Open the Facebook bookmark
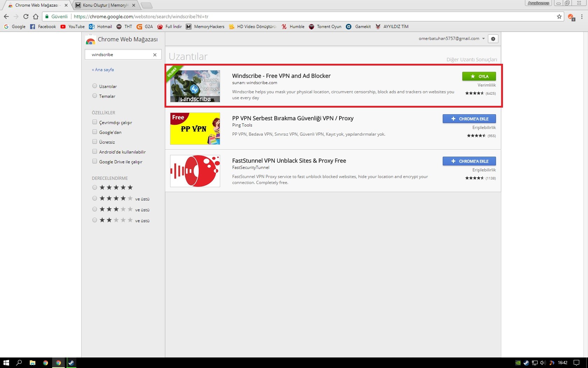This screenshot has width=588, height=368. pyautogui.click(x=43, y=27)
